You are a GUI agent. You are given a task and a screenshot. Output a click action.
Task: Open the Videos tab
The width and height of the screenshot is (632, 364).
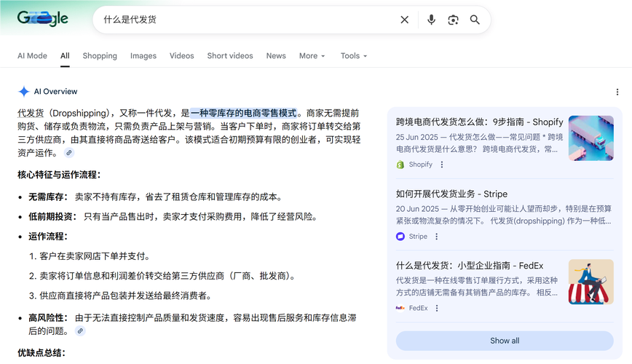coord(182,55)
